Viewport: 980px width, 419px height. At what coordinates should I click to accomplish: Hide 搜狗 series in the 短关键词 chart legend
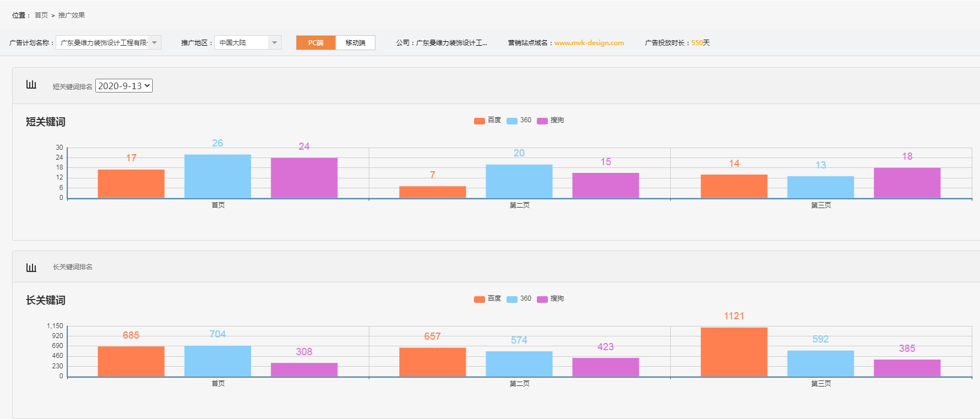click(551, 121)
